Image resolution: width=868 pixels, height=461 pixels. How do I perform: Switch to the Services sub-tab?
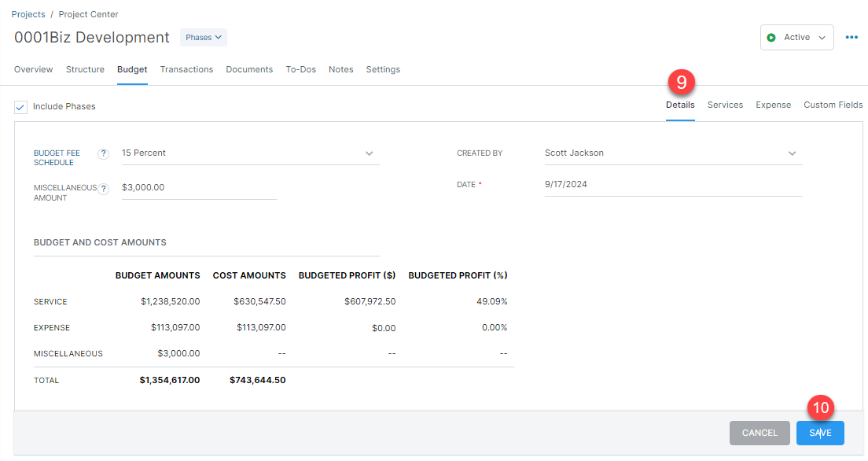point(725,105)
